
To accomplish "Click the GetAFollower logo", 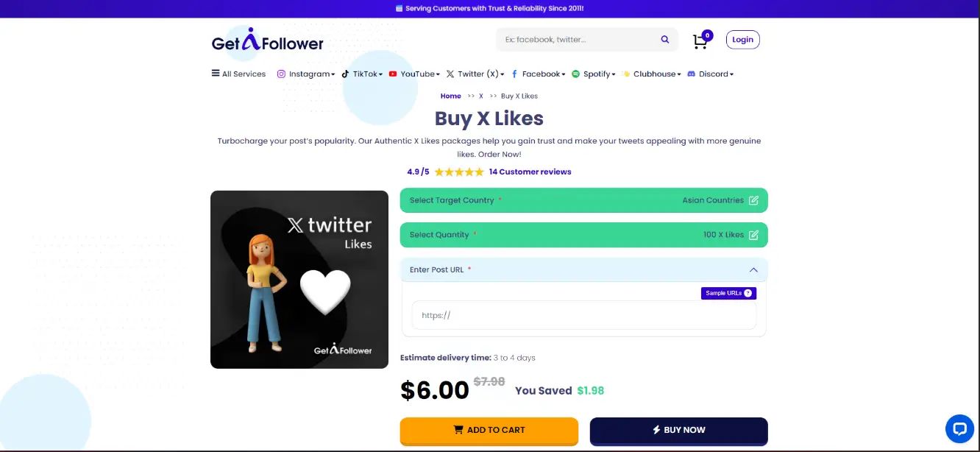I will tap(267, 40).
